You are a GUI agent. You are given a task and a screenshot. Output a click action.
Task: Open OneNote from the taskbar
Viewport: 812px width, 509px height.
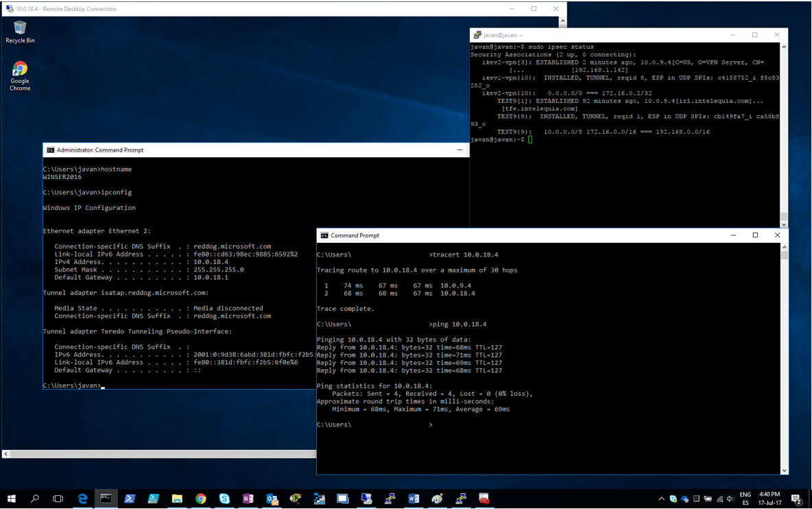pos(248,499)
